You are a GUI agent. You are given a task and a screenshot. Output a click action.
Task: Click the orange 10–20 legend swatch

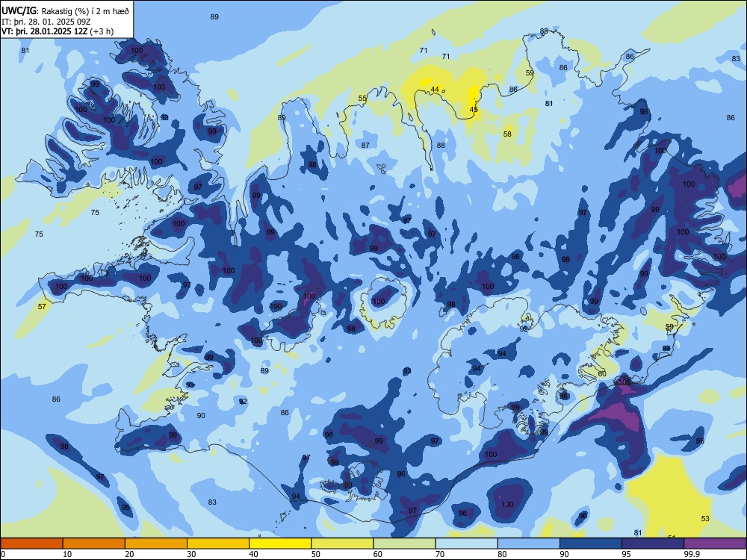click(x=94, y=544)
